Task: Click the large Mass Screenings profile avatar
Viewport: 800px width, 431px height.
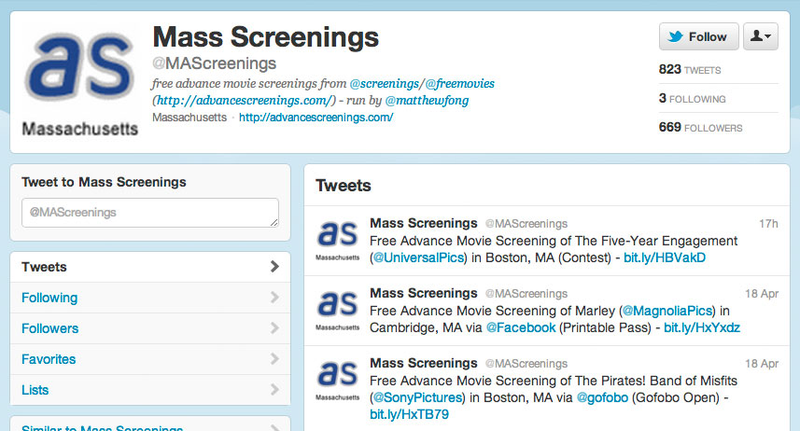Action: (80, 80)
